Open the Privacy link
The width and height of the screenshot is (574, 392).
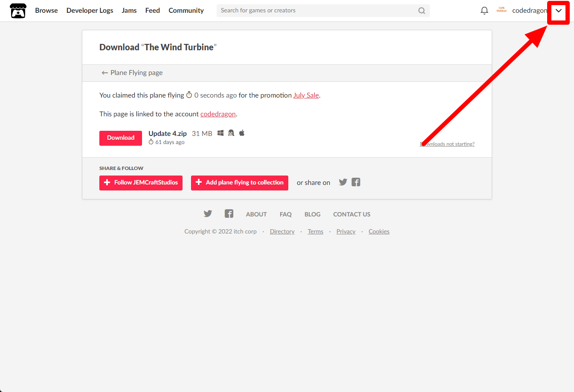[x=346, y=232]
